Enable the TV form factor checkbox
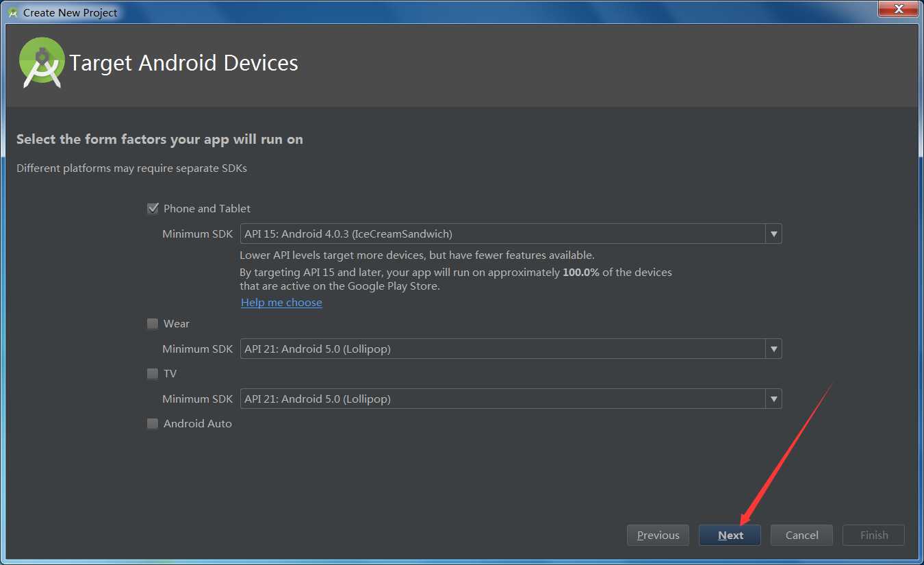This screenshot has width=924, height=565. 153,374
